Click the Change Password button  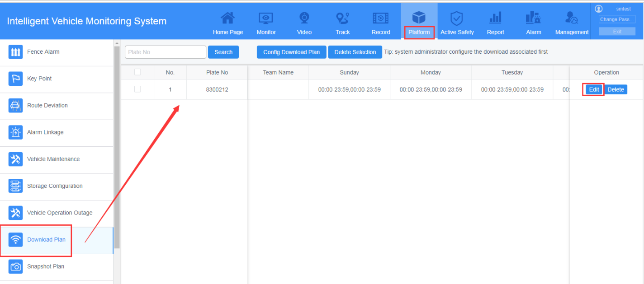click(x=617, y=19)
